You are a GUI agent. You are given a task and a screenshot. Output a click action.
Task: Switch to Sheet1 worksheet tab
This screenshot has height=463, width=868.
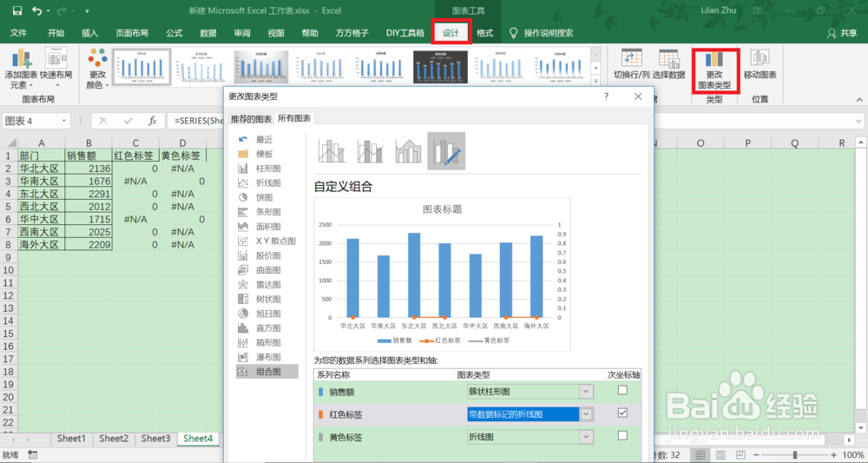pyautogui.click(x=71, y=439)
